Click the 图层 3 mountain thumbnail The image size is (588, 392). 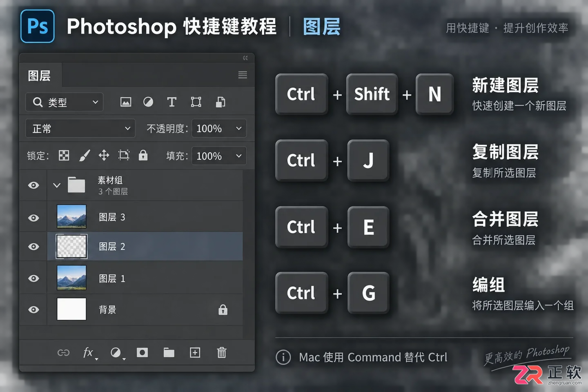(71, 216)
